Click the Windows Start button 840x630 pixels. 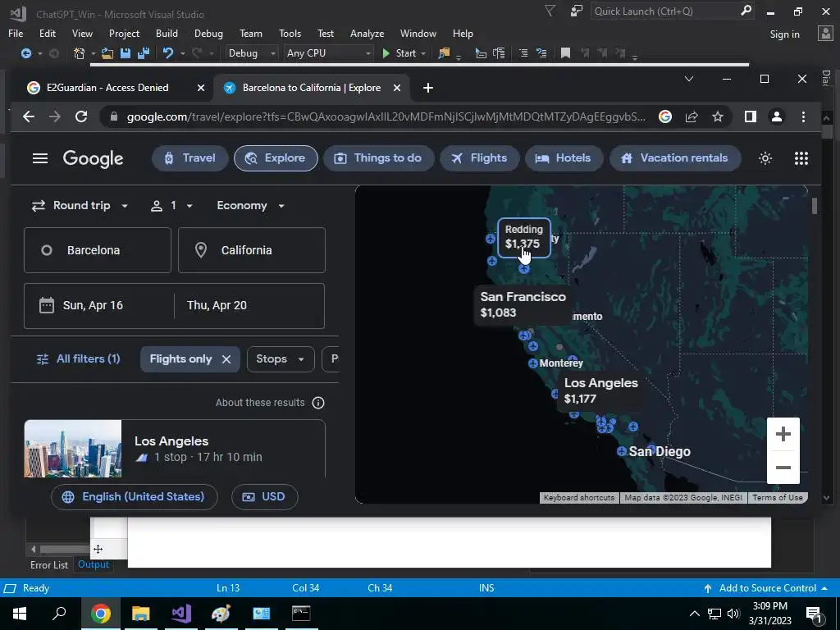coord(20,613)
